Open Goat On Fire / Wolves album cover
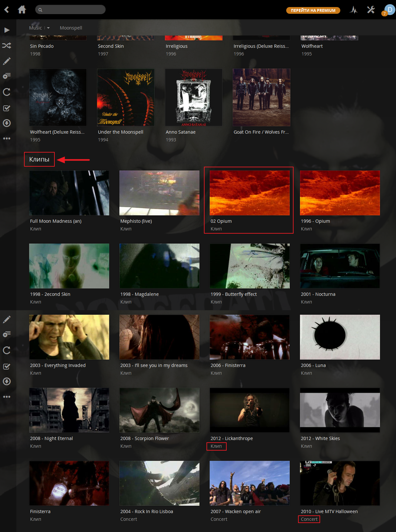The image size is (396, 532). (x=262, y=97)
